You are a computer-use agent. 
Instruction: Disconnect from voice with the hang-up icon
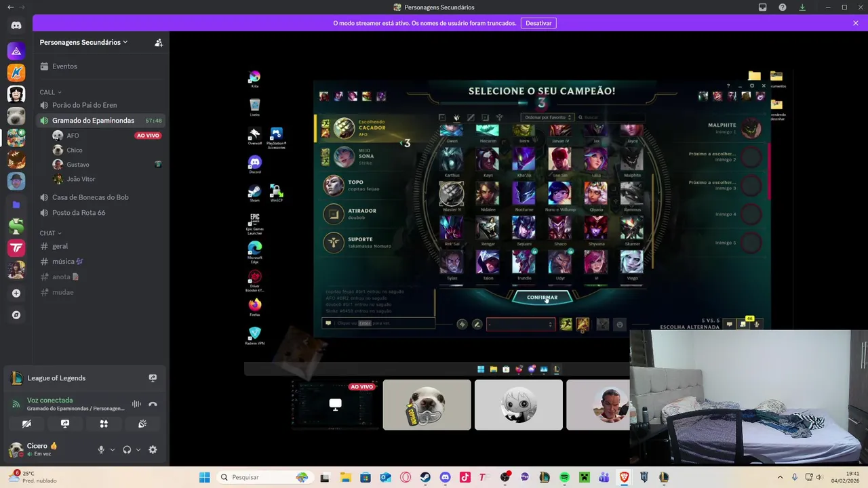point(153,404)
